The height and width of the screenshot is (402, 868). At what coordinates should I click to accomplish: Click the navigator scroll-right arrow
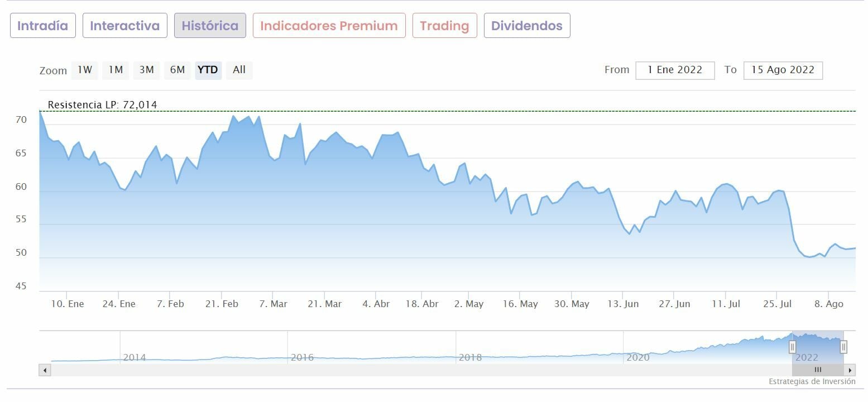click(x=850, y=370)
